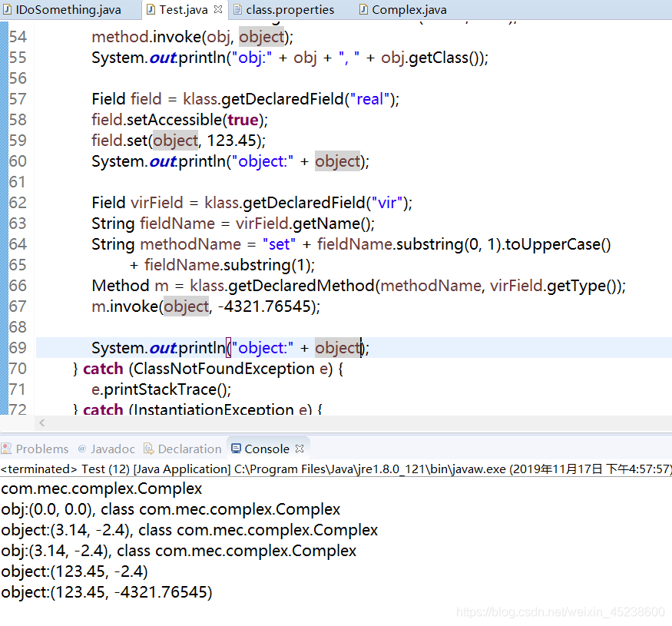Click the Problems view icon

pos(6,449)
